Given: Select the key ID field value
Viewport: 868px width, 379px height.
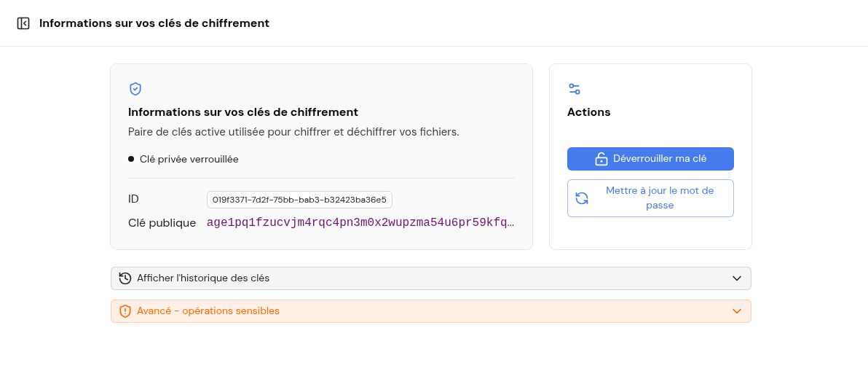Looking at the screenshot, I should pyautogui.click(x=299, y=200).
